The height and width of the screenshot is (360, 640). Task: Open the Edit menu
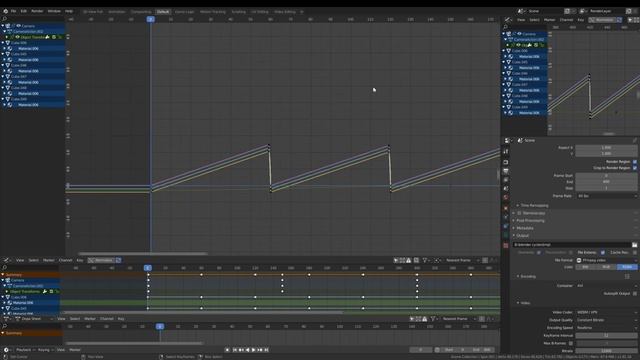coord(24,11)
